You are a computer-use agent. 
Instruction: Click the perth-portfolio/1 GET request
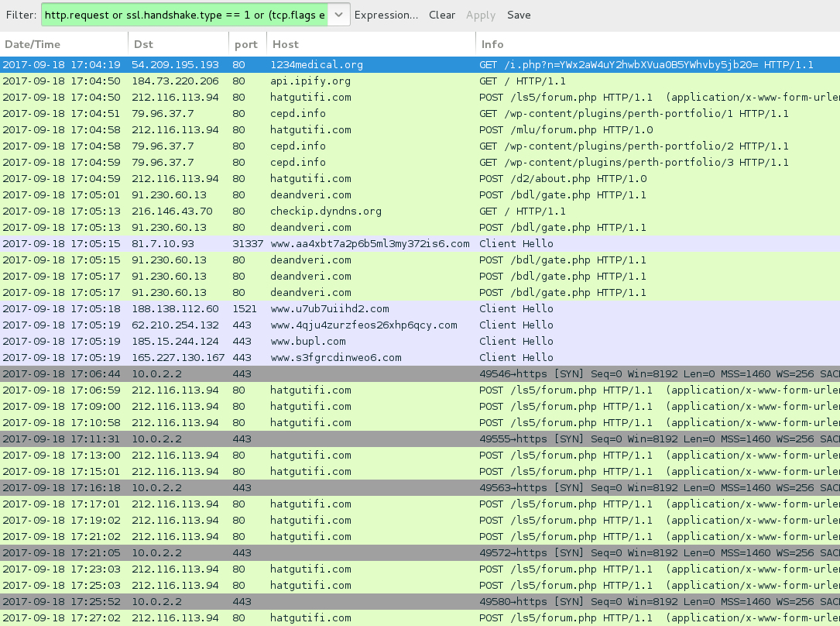coord(420,114)
